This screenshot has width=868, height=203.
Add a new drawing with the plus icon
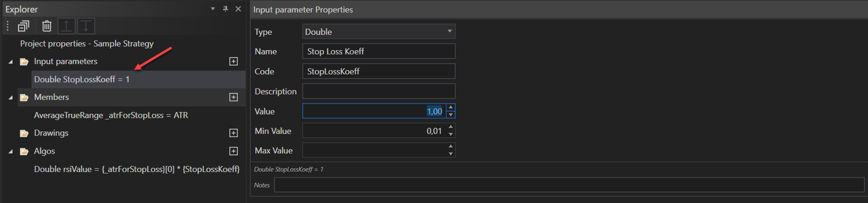coord(233,133)
